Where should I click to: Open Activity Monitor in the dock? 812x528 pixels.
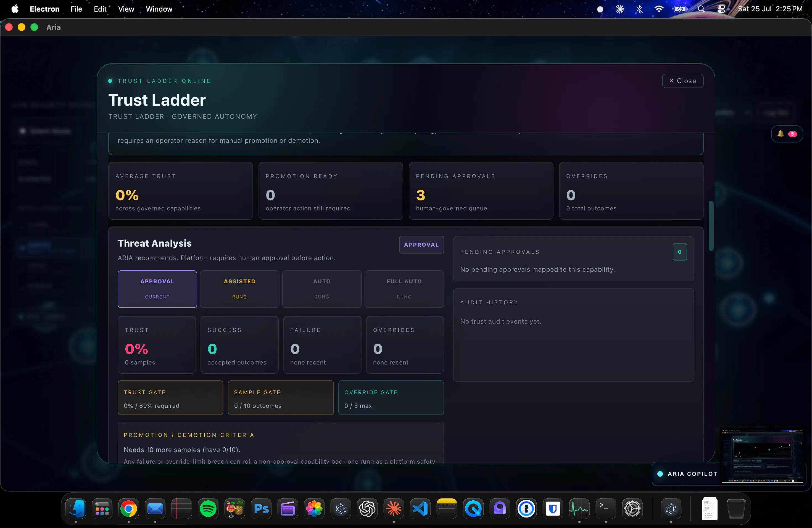579,509
